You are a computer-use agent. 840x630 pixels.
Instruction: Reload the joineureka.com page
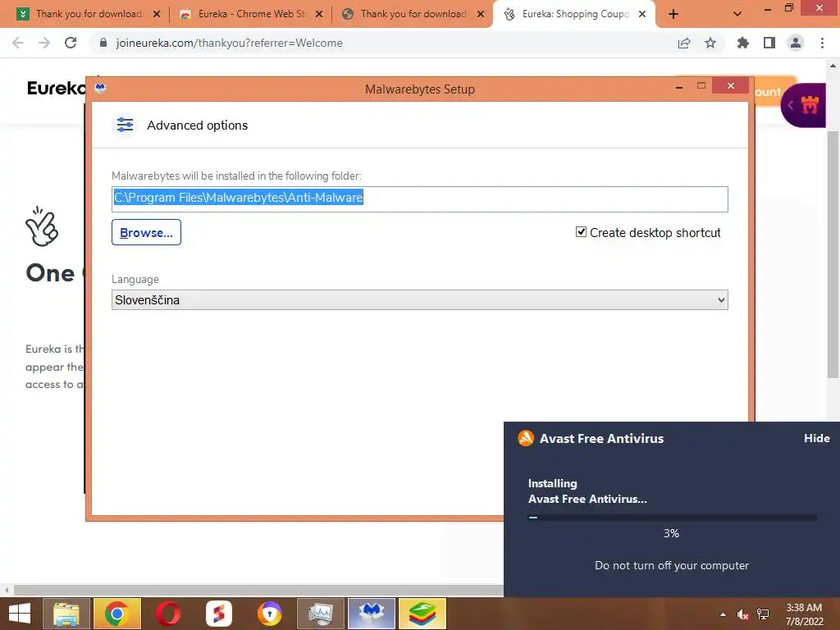71,43
